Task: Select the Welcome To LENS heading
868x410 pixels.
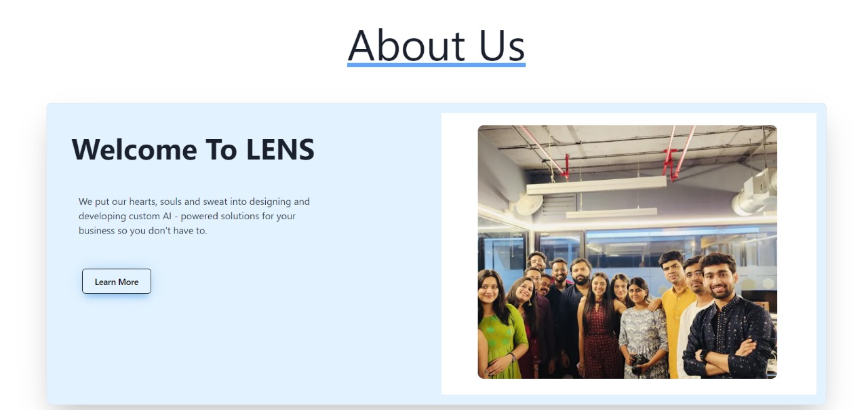Action: click(193, 149)
